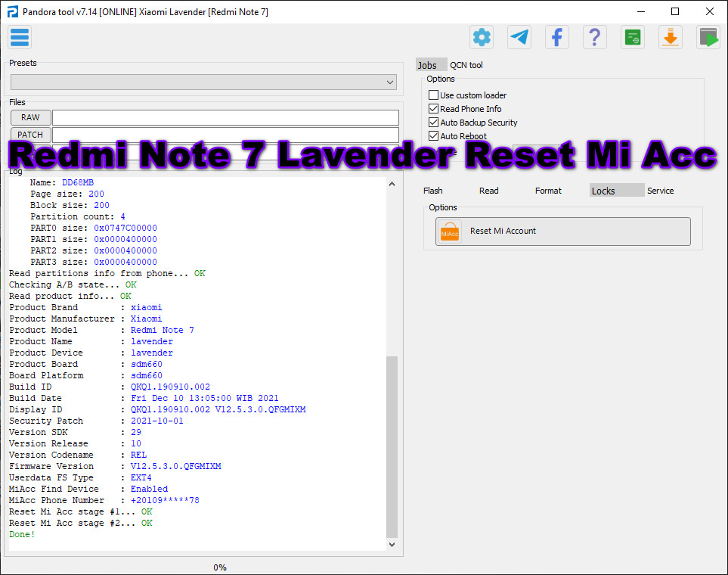
Task: Click the 'Checking A/B state' log line
Action: coord(73,284)
